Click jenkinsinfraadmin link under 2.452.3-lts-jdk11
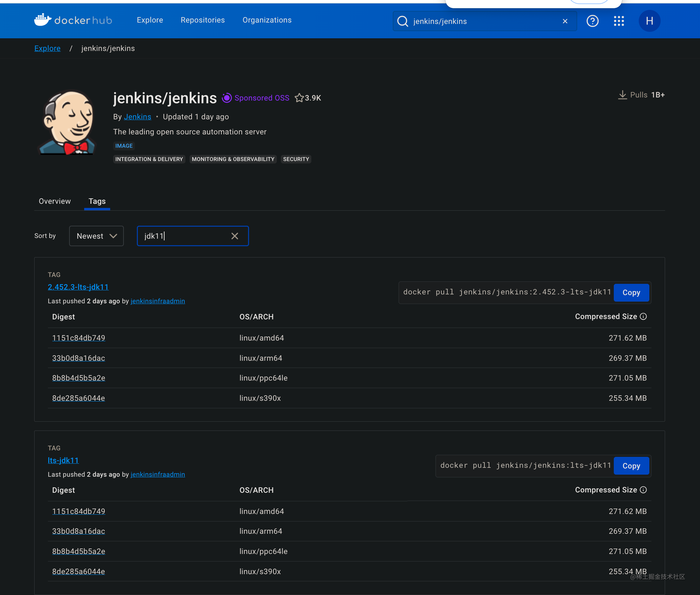700x595 pixels. pyautogui.click(x=158, y=301)
